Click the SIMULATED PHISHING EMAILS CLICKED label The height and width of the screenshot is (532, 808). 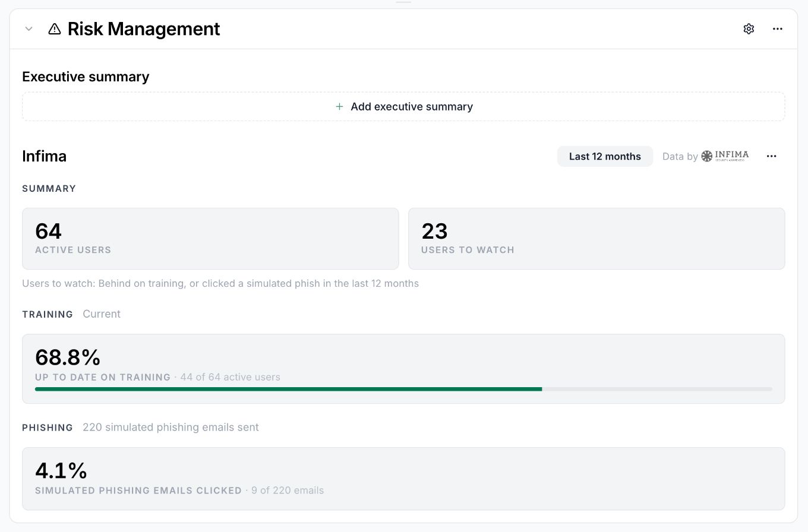point(138,491)
